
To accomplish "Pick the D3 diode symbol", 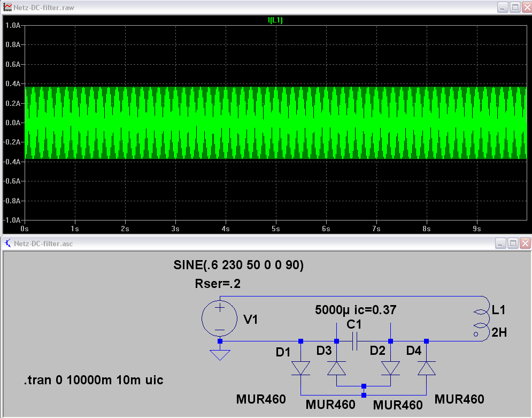I will point(336,368).
